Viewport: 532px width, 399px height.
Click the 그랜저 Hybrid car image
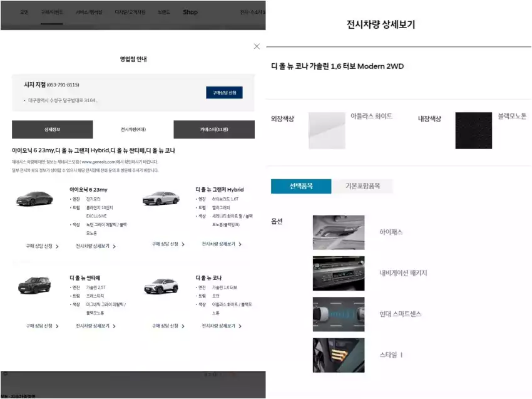pyautogui.click(x=161, y=199)
